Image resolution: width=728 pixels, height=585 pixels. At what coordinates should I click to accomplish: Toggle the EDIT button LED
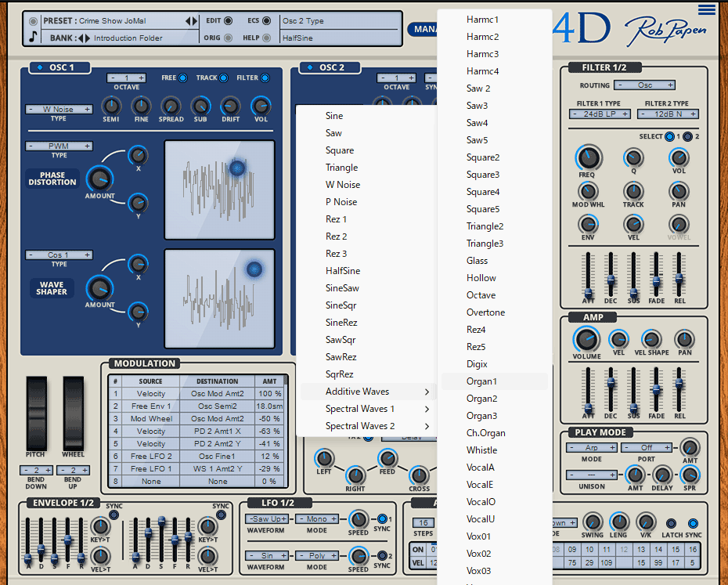pyautogui.click(x=228, y=20)
